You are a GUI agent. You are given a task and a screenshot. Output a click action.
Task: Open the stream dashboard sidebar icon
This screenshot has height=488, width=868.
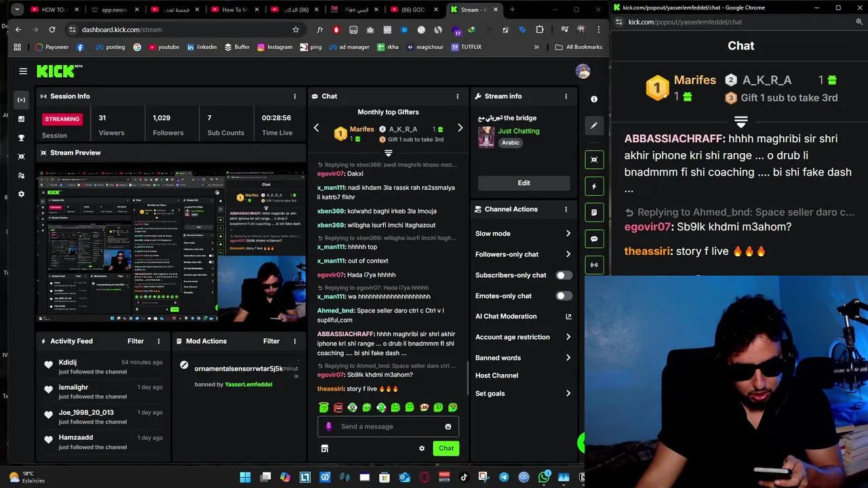(21, 100)
